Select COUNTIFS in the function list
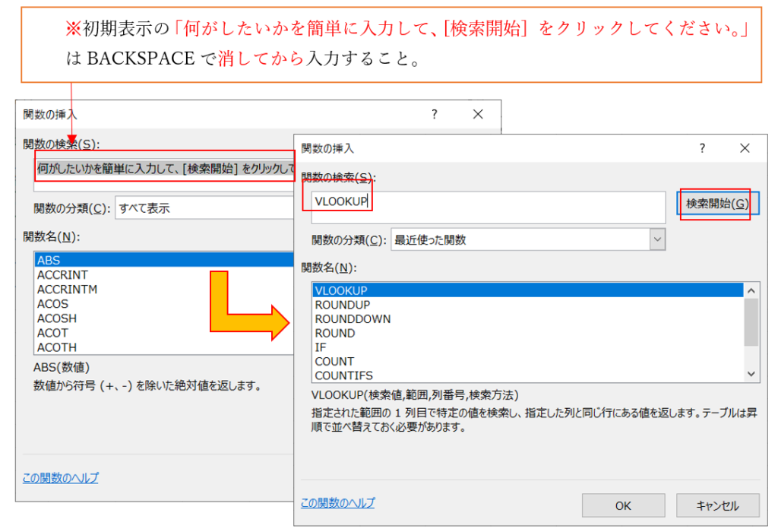 tap(343, 375)
